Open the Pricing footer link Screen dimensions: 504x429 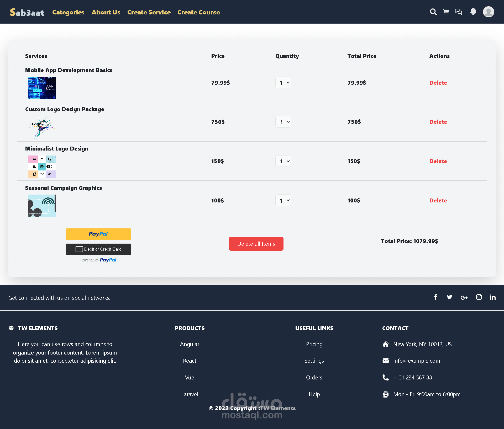pyautogui.click(x=314, y=344)
